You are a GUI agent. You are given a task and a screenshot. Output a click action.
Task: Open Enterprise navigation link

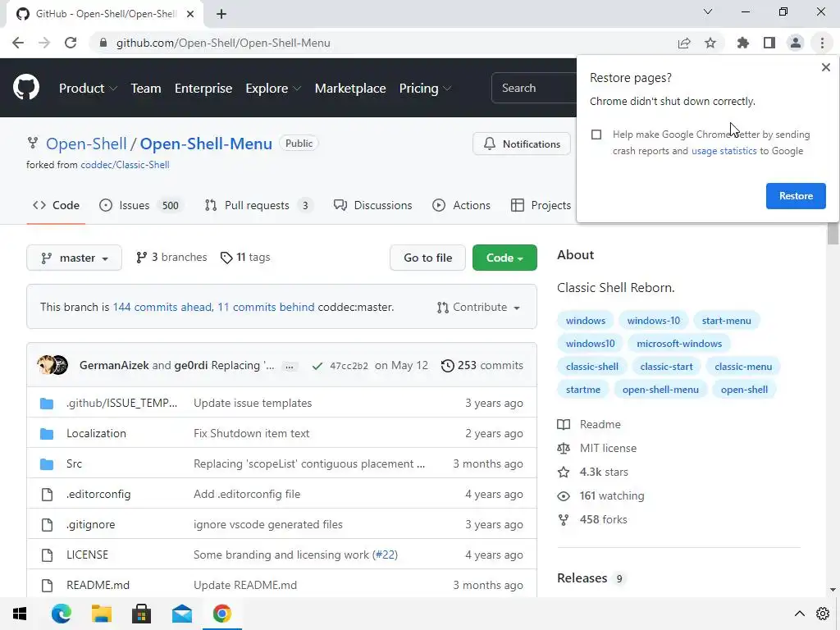click(203, 89)
